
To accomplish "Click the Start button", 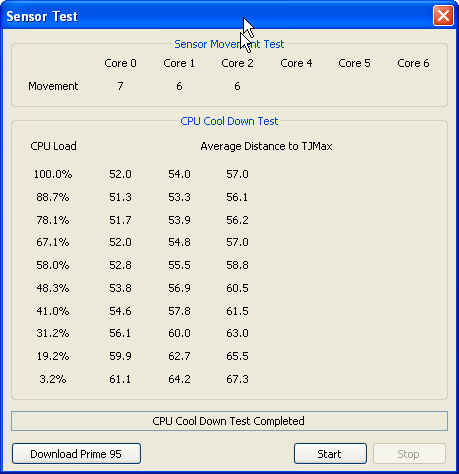I will [x=330, y=454].
